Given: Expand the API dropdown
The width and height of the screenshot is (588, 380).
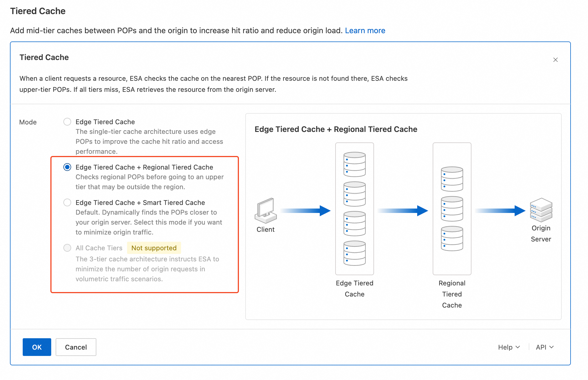Looking at the screenshot, I should 545,347.
